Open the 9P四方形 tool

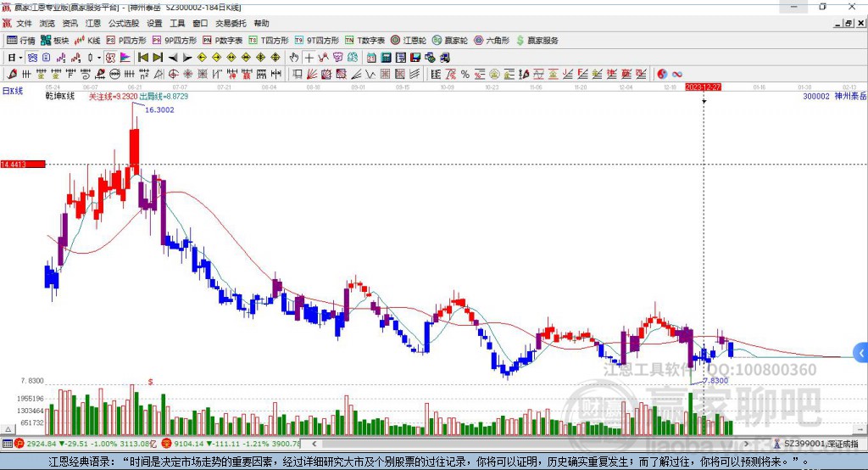175,41
